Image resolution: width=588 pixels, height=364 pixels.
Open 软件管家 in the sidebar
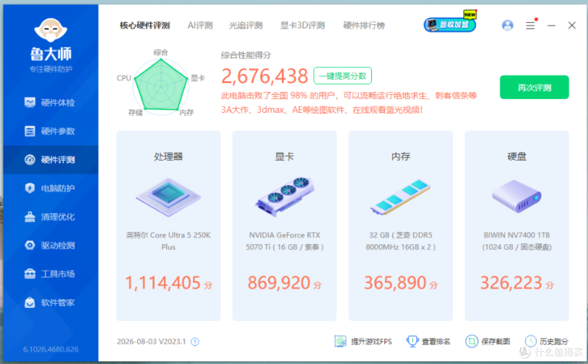(x=51, y=303)
